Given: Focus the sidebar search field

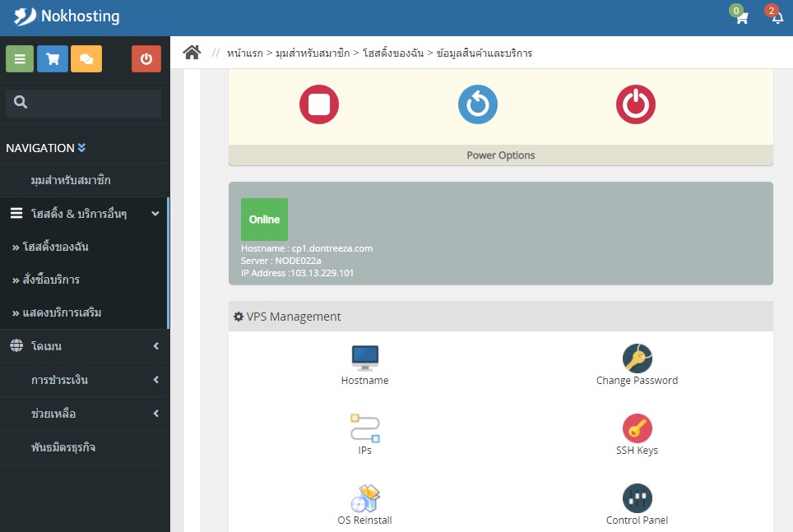Looking at the screenshot, I should coord(84,103).
